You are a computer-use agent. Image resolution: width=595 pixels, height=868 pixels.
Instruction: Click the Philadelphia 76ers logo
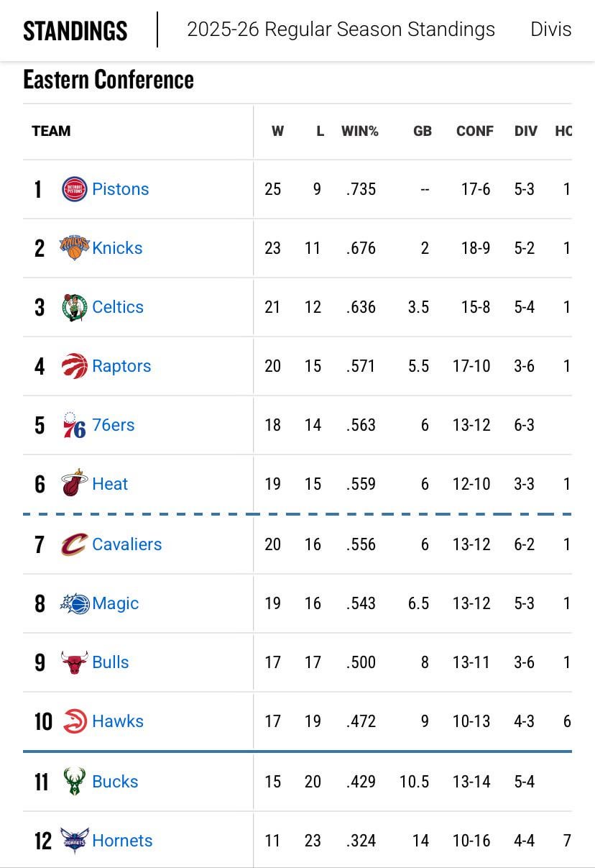[x=74, y=425]
